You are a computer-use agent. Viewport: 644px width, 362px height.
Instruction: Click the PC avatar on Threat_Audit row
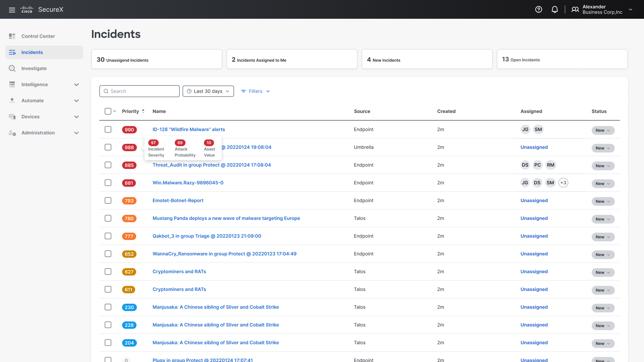[x=538, y=165]
